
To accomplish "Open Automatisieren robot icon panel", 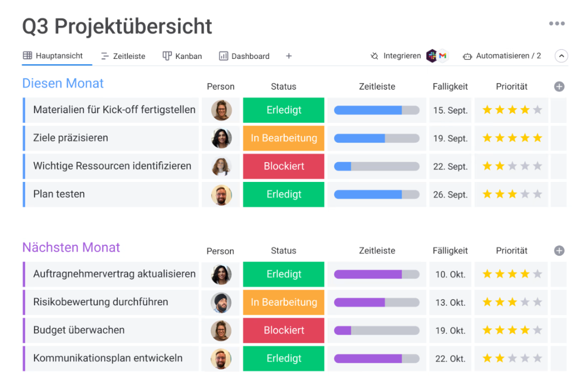I will click(x=467, y=56).
